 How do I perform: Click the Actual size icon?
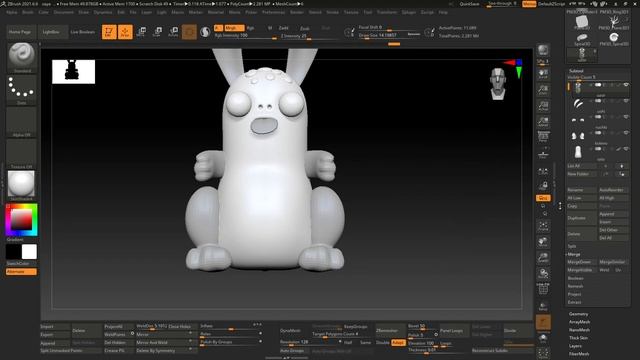pyautogui.click(x=543, y=106)
